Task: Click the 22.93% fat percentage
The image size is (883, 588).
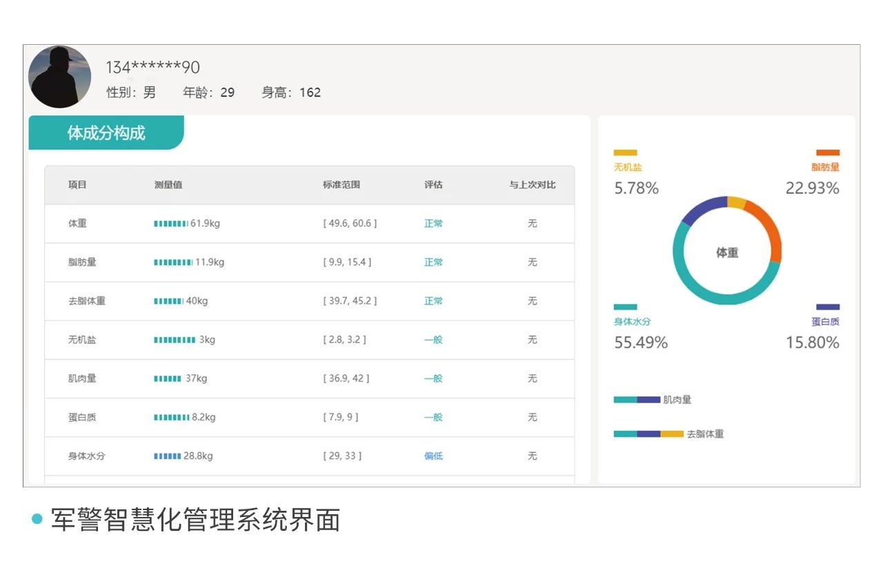Action: click(813, 188)
